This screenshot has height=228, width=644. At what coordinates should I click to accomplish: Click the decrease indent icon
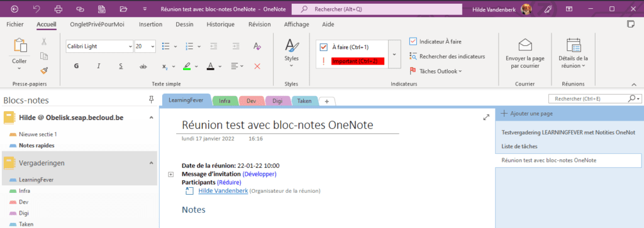(214, 46)
